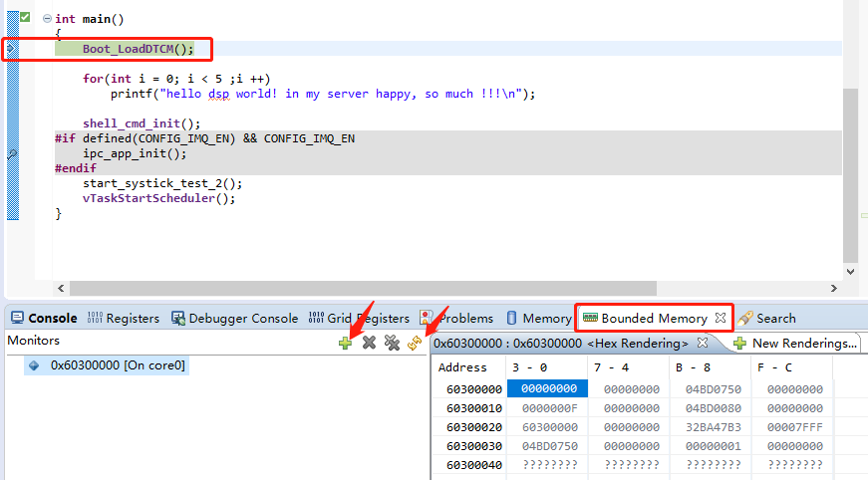The height and width of the screenshot is (480, 868).
Task: Click the green plus Add Memory Monitor icon
Action: click(345, 343)
